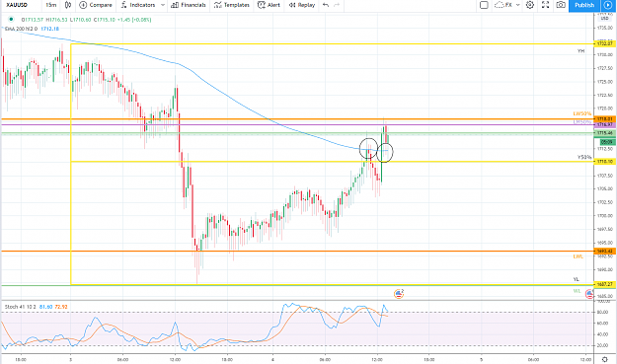Create an Alert from the toolbar
This screenshot has width=617, height=364.
269,5
